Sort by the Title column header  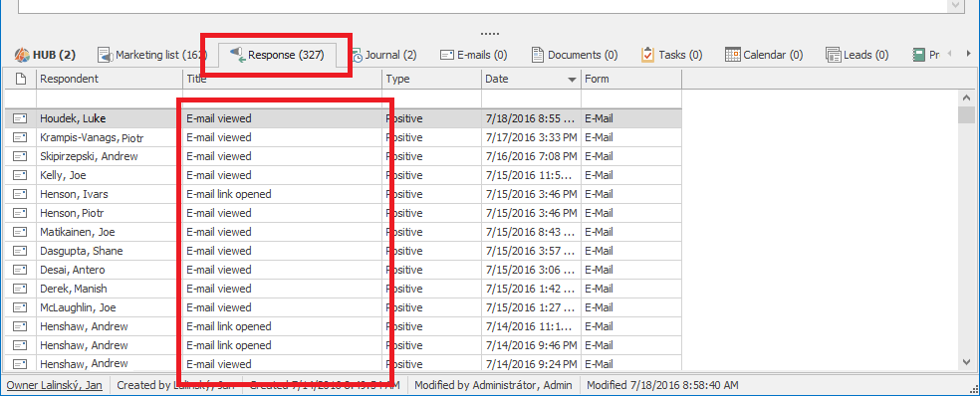point(283,79)
